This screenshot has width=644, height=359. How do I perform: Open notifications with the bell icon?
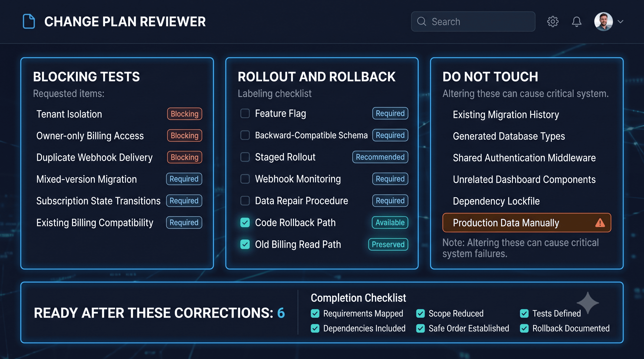577,22
